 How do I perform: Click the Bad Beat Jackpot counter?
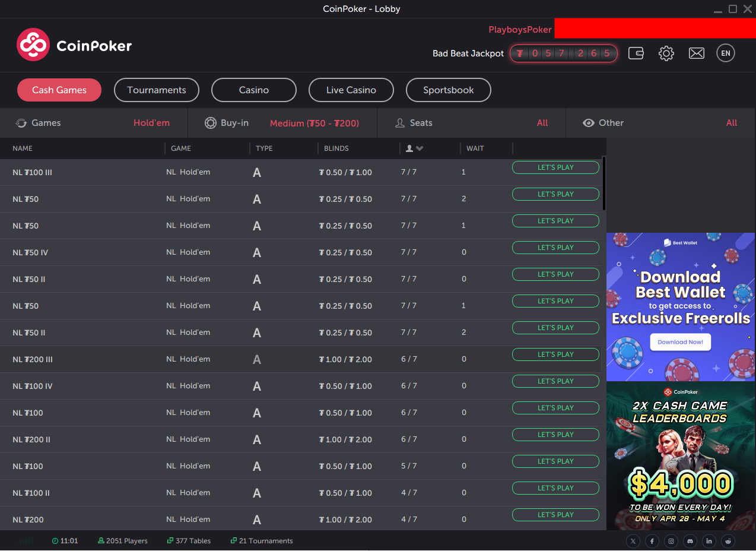[564, 53]
